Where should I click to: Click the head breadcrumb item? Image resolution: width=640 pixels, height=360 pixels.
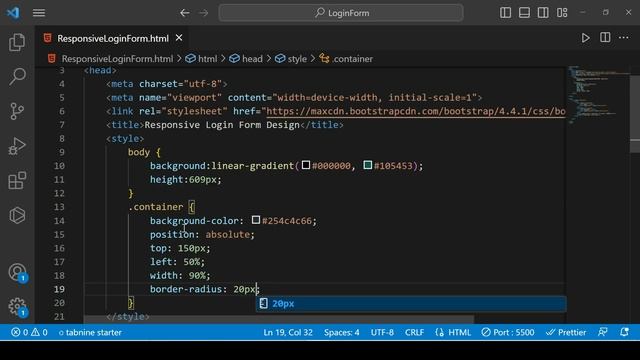[x=252, y=59]
